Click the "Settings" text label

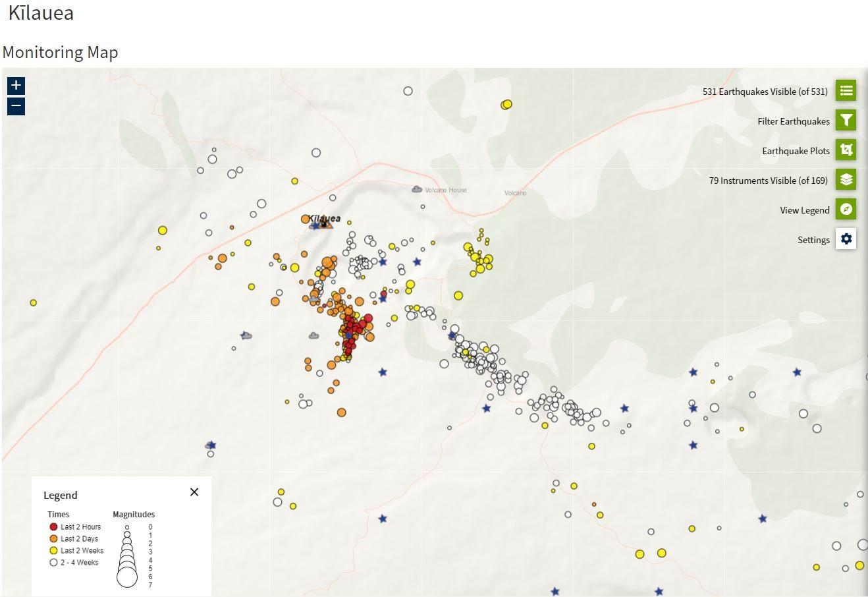tap(813, 240)
